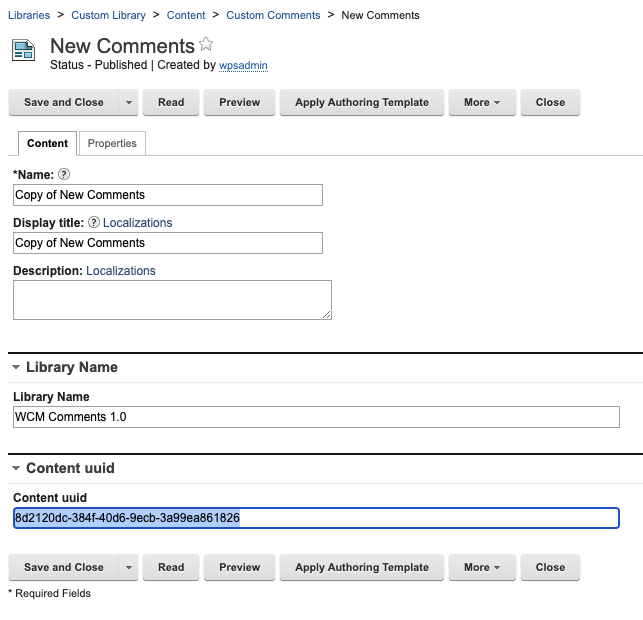Select the Content tab
This screenshot has height=620, width=643.
tap(47, 143)
